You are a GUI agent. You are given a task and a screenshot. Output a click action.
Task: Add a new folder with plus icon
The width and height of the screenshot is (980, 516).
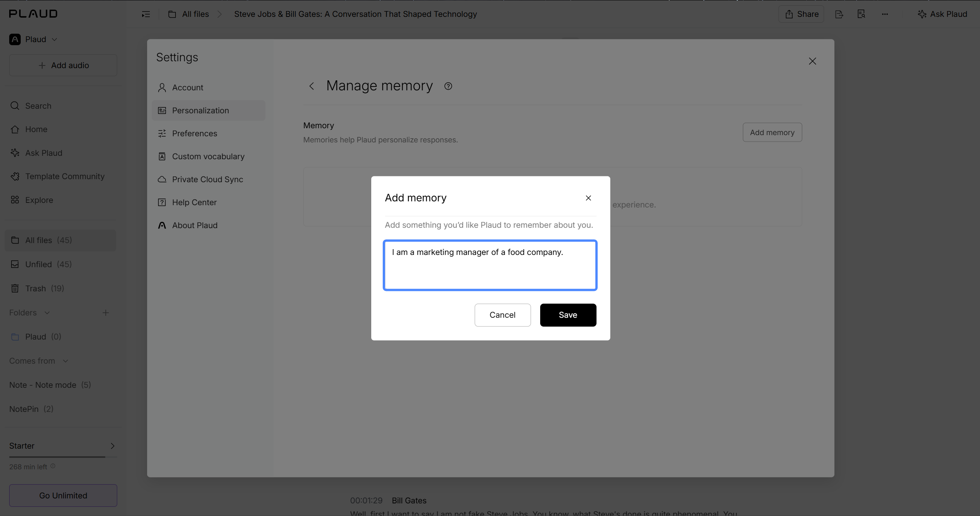[x=106, y=313]
